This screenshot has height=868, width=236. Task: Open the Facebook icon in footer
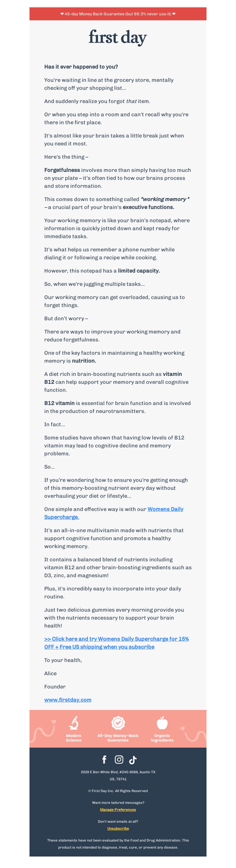104,759
